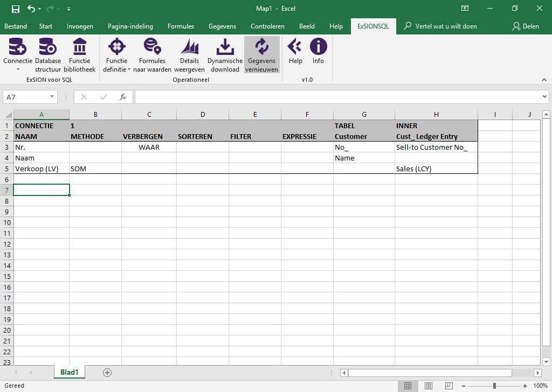This screenshot has height=392, width=552.
Task: Save the workbook from the Quick Access toolbar
Action: coord(16,9)
